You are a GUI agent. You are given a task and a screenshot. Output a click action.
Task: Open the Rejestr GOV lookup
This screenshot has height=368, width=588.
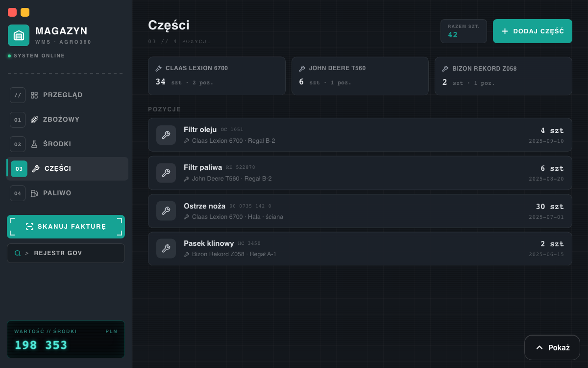tap(66, 253)
